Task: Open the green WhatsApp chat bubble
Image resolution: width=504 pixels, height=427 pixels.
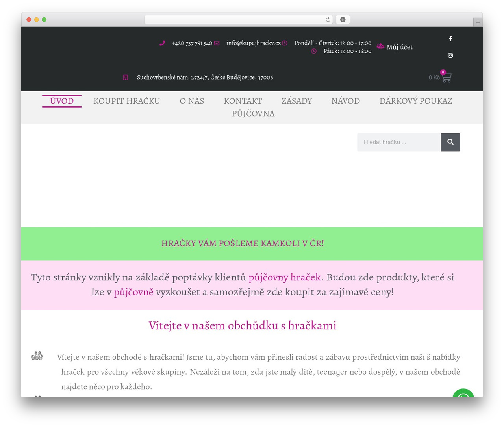Action: [463, 392]
